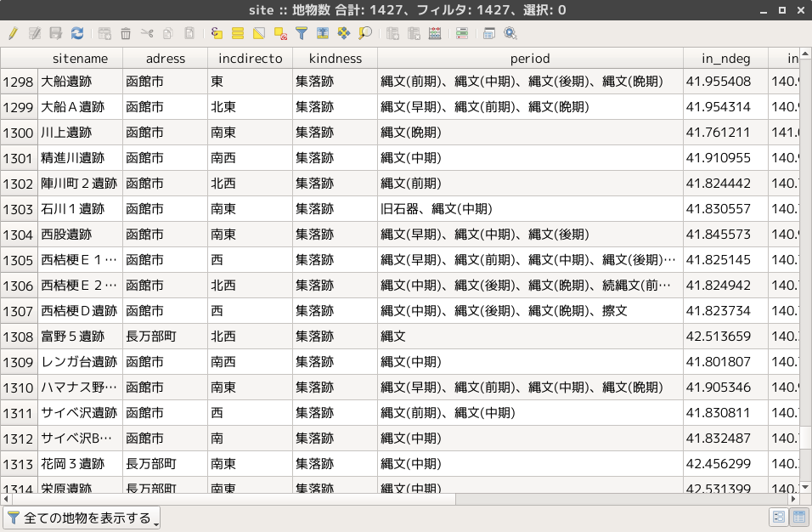Click the 南 direction cell in row 1312

(x=250, y=439)
